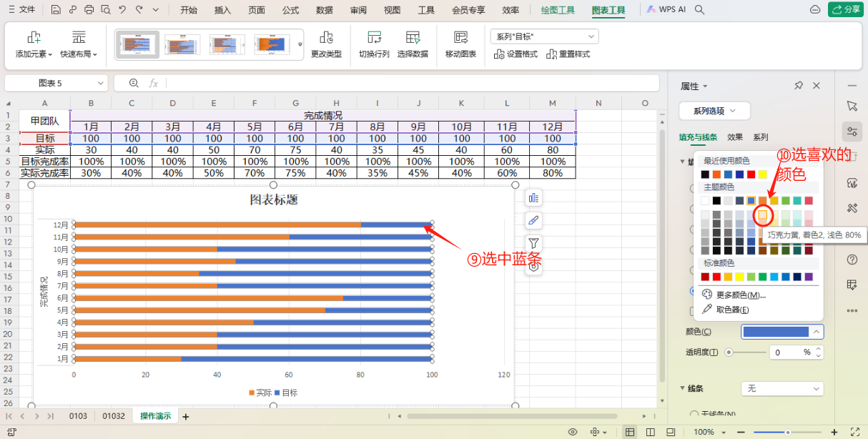This screenshot has height=439, width=868.
Task: Open 更多颜色(M)... more colors option
Action: pyautogui.click(x=734, y=295)
